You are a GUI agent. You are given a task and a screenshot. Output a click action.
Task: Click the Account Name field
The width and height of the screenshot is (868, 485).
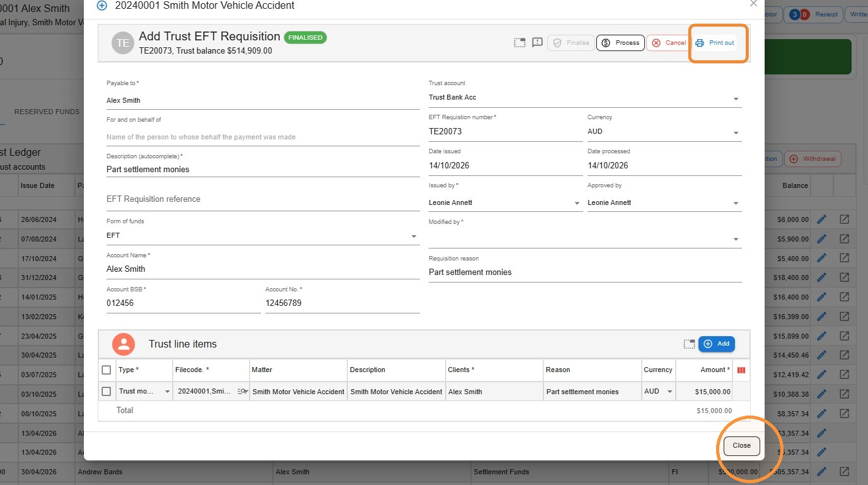pyautogui.click(x=263, y=269)
